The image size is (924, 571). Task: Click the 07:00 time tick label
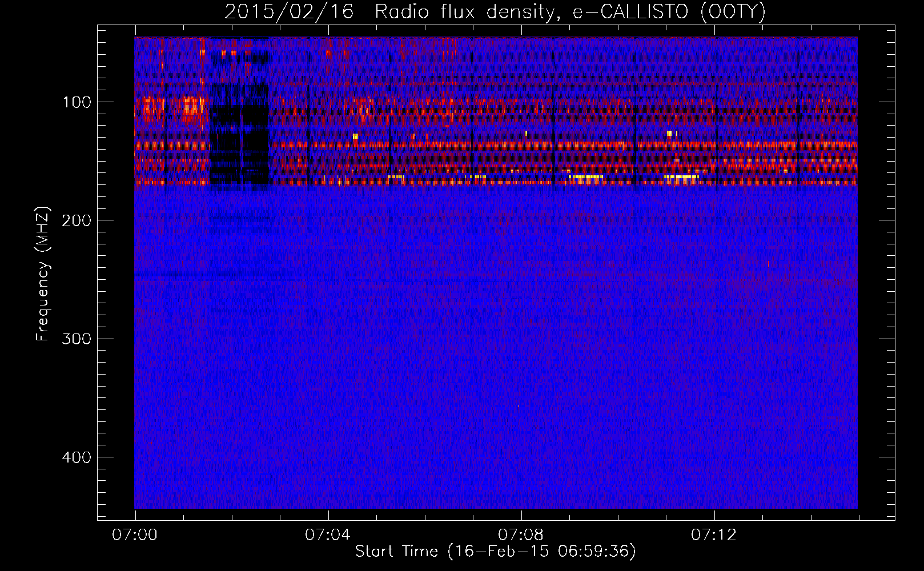pyautogui.click(x=135, y=534)
